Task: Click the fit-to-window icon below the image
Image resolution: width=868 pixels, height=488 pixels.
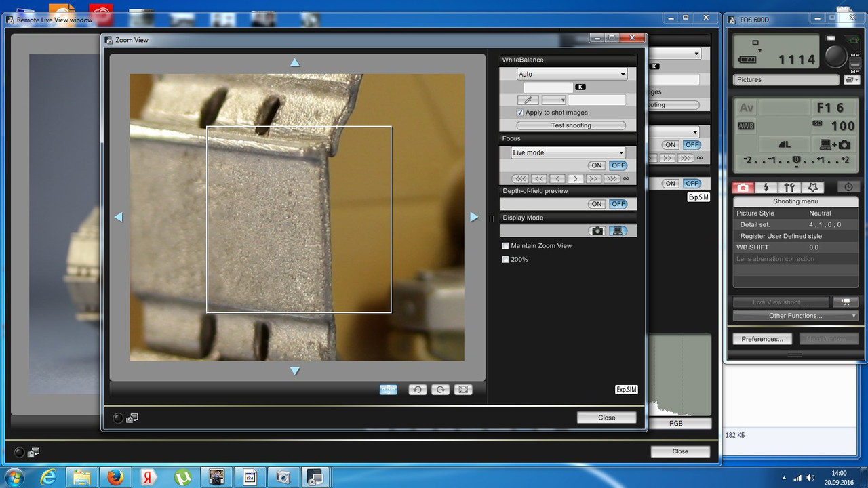Action: [x=463, y=390]
